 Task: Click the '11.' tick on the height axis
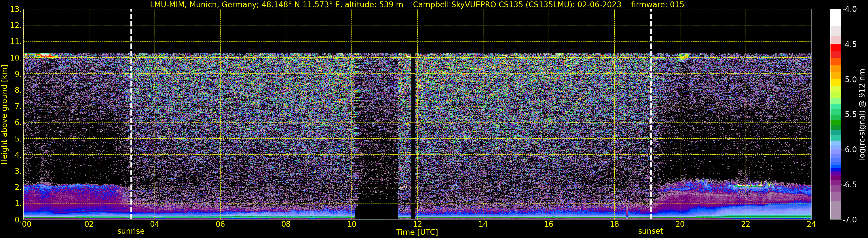tap(16, 42)
